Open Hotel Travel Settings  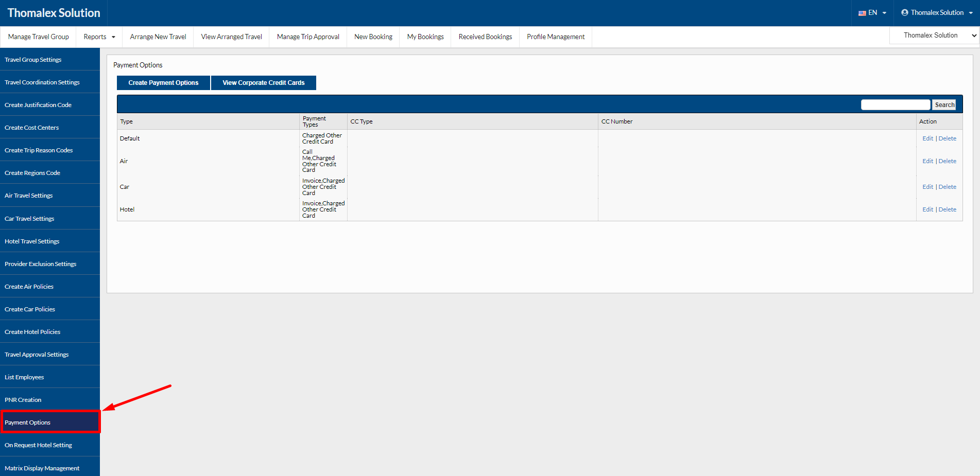click(50, 241)
